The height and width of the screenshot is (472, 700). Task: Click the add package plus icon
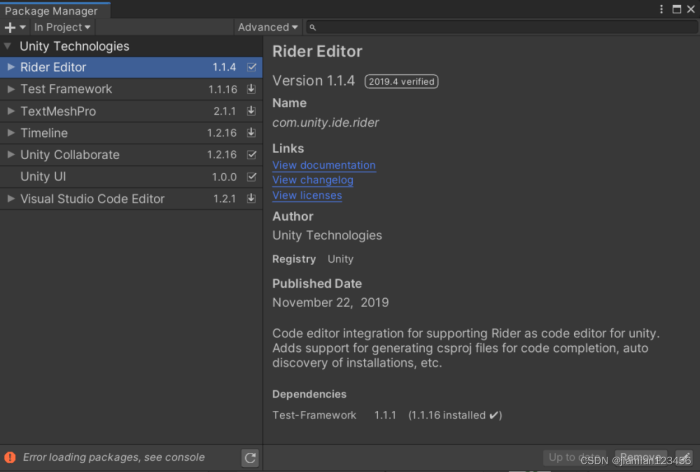coord(10,27)
